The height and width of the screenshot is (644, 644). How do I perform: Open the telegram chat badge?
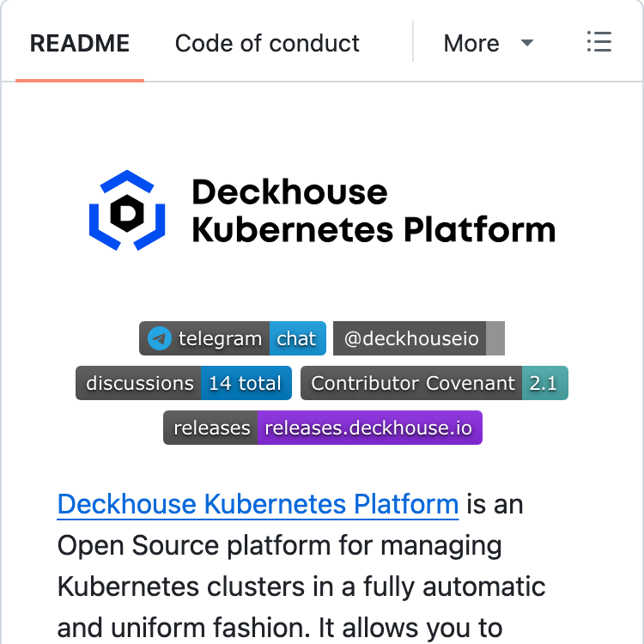point(233,338)
